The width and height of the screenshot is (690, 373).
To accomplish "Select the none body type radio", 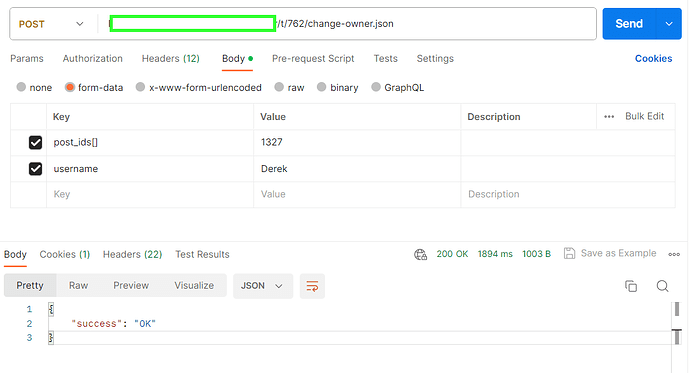I will [21, 87].
